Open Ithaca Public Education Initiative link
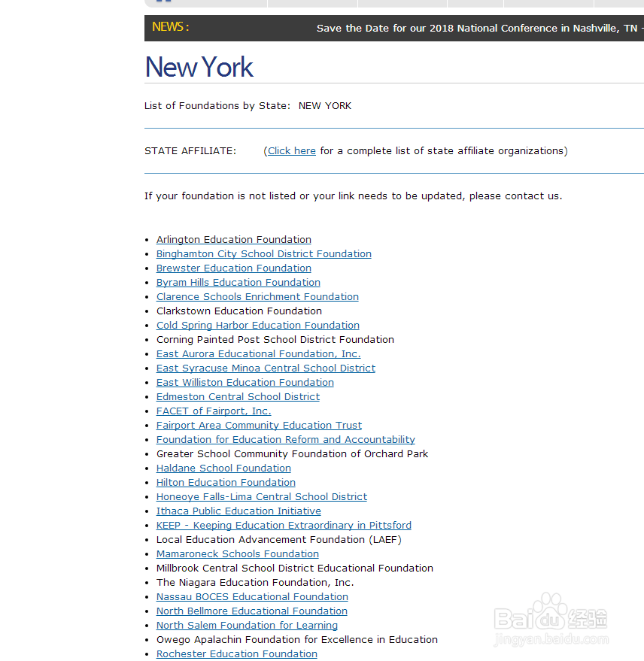The image size is (644, 661). (x=238, y=511)
